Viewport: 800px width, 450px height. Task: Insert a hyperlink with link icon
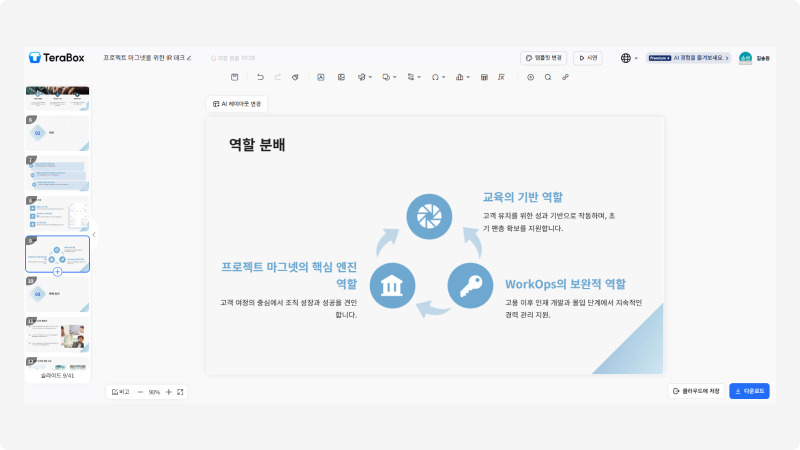565,77
